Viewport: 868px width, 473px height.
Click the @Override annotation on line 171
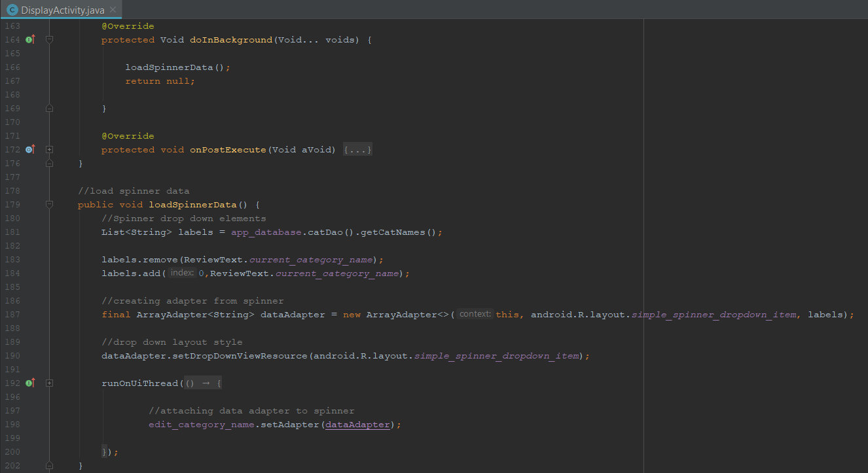(x=128, y=136)
